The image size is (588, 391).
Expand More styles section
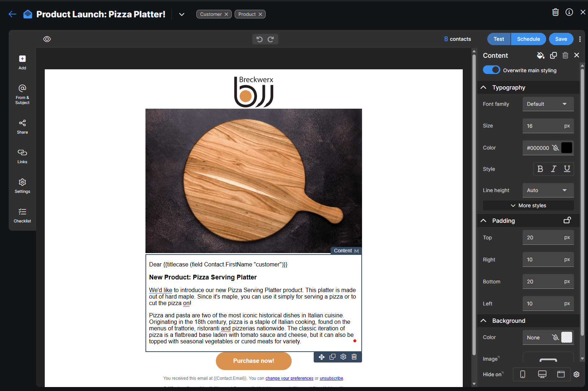(528, 205)
